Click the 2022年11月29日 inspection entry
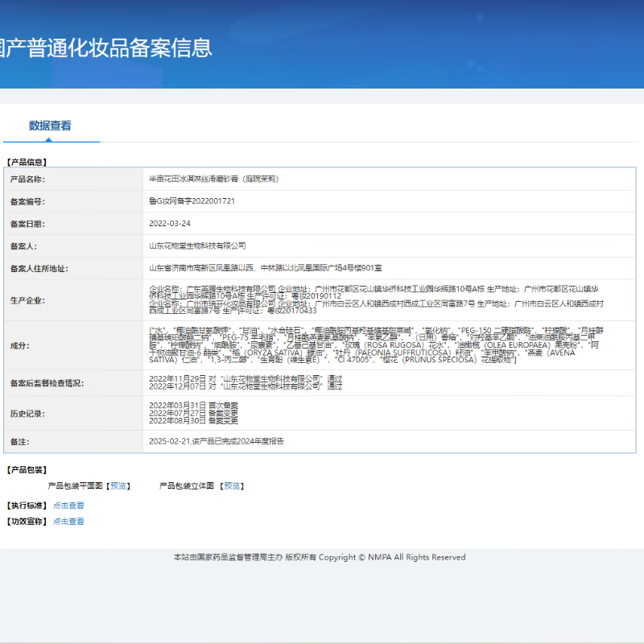 point(246,378)
